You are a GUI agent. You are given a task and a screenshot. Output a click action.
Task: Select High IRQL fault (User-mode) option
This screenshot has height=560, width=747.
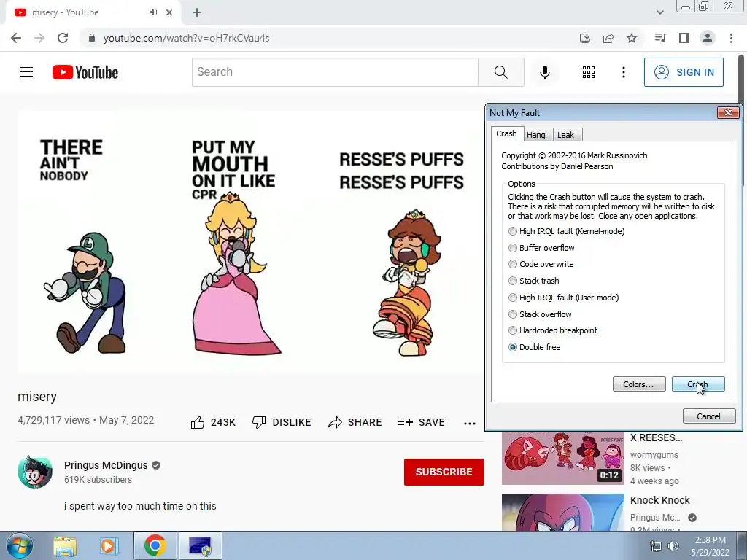tap(564, 297)
